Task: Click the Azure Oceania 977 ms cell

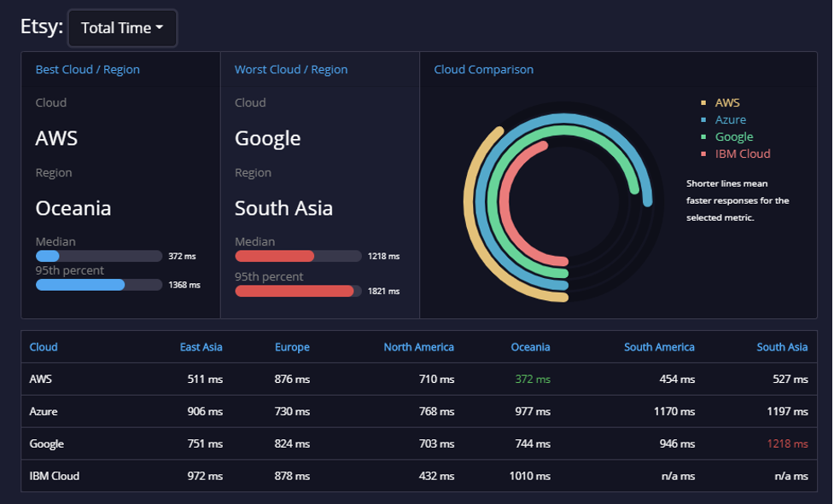Action: (x=533, y=412)
